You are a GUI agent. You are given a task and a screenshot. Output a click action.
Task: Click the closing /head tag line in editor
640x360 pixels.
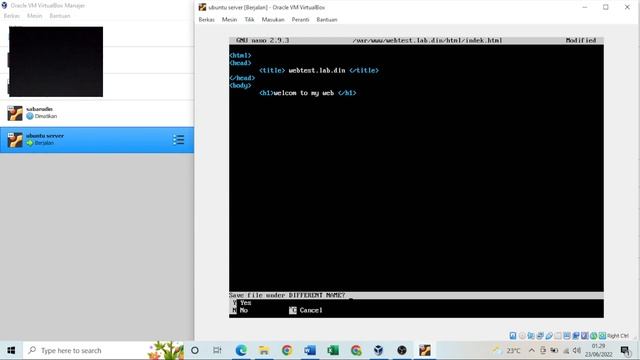click(242, 78)
